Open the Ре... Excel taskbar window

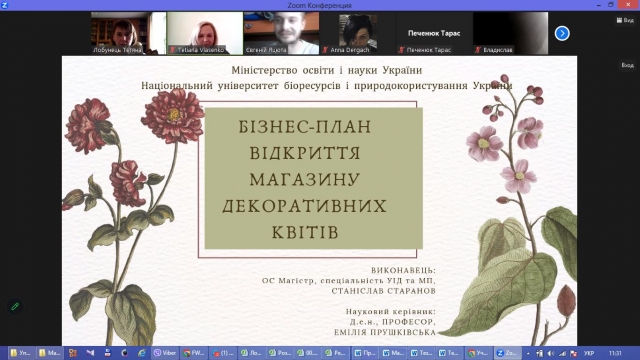336,353
